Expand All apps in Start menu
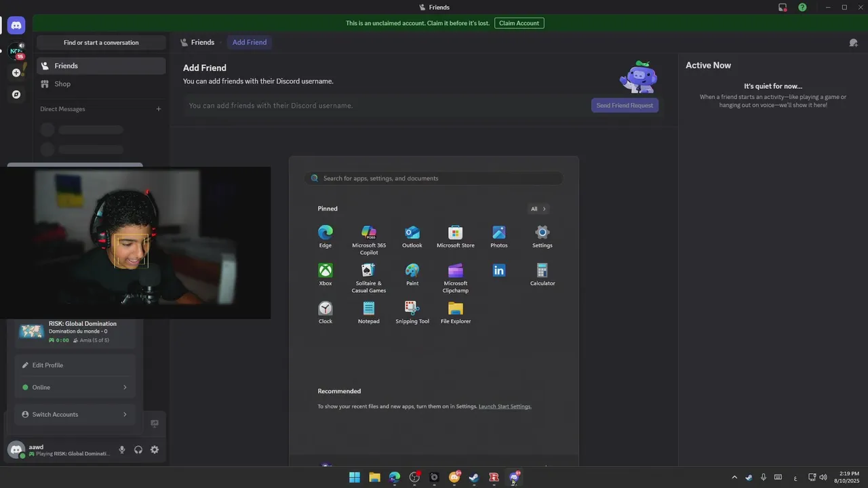The image size is (868, 488). click(538, 209)
